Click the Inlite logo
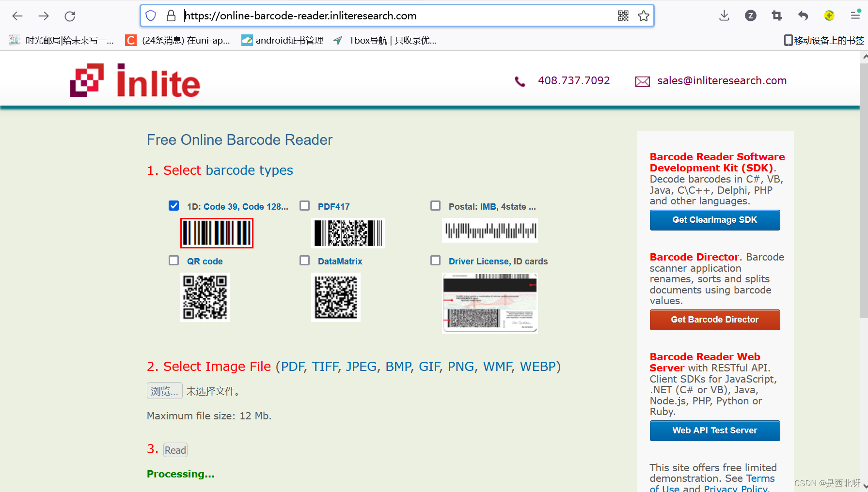The width and height of the screenshot is (868, 492). coord(135,80)
